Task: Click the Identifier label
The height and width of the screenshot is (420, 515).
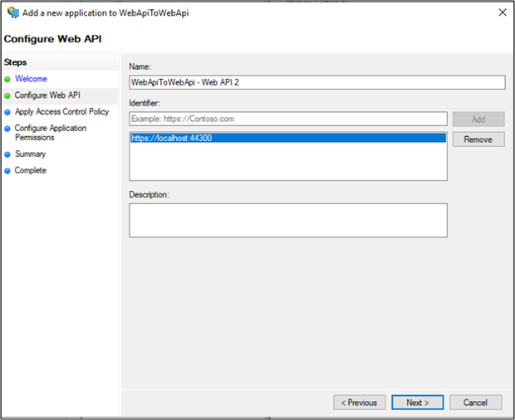Action: point(145,103)
